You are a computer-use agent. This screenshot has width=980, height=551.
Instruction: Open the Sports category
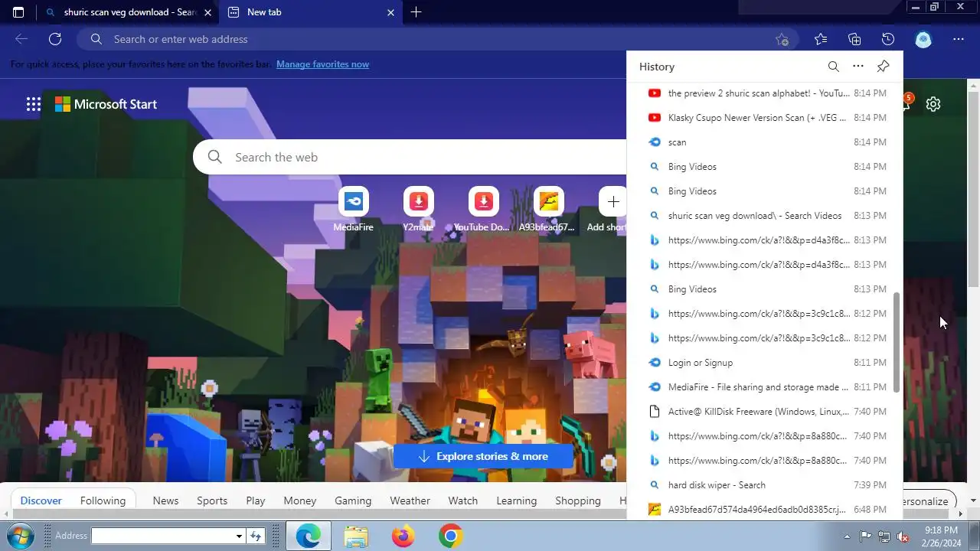click(x=212, y=500)
